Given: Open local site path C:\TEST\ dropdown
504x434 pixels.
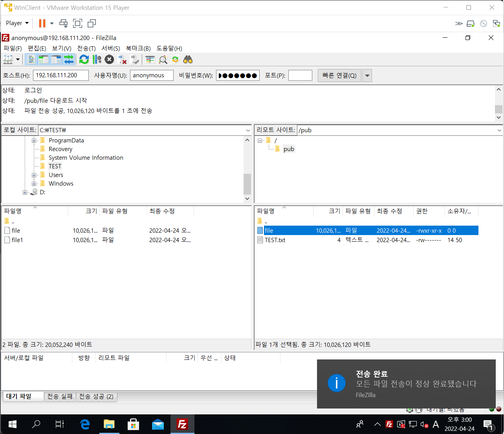Looking at the screenshot, I should [248, 130].
